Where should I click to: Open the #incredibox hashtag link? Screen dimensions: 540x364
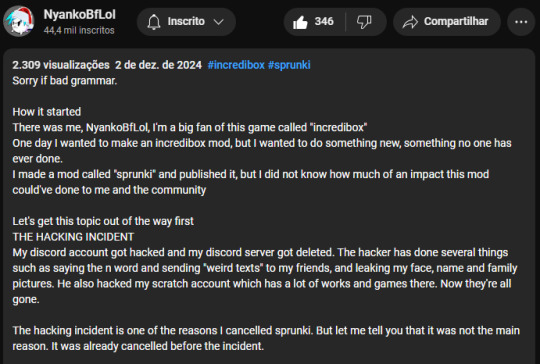[236, 65]
